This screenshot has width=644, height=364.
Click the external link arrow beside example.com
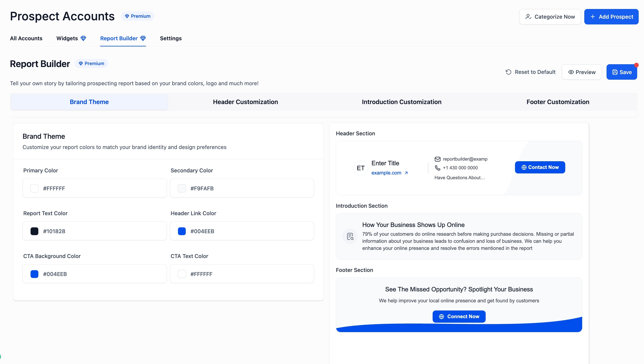pyautogui.click(x=406, y=173)
